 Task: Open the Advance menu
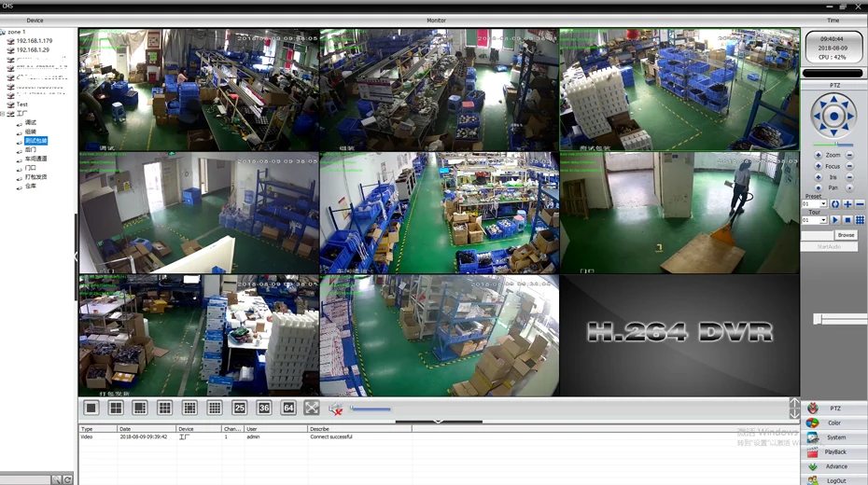pyautogui.click(x=834, y=466)
